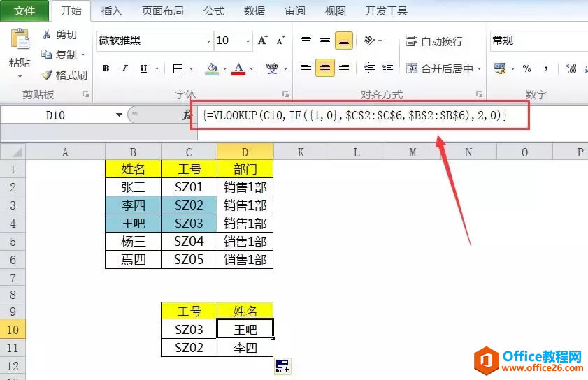Select align text left icon

tap(306, 68)
